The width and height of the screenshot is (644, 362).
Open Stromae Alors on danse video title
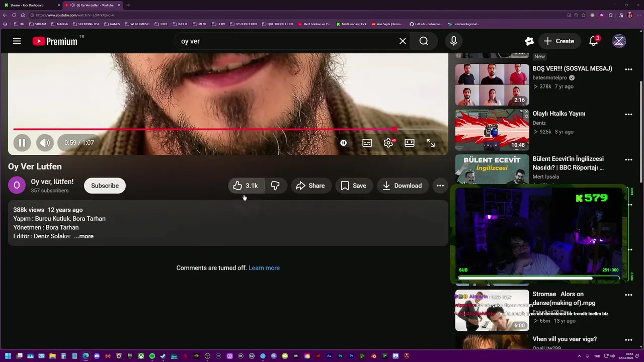point(564,299)
